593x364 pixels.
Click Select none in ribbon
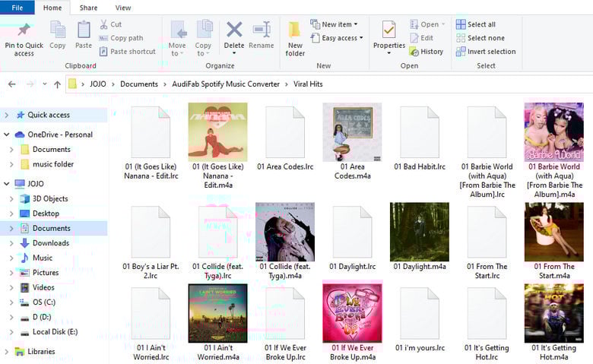[480, 38]
